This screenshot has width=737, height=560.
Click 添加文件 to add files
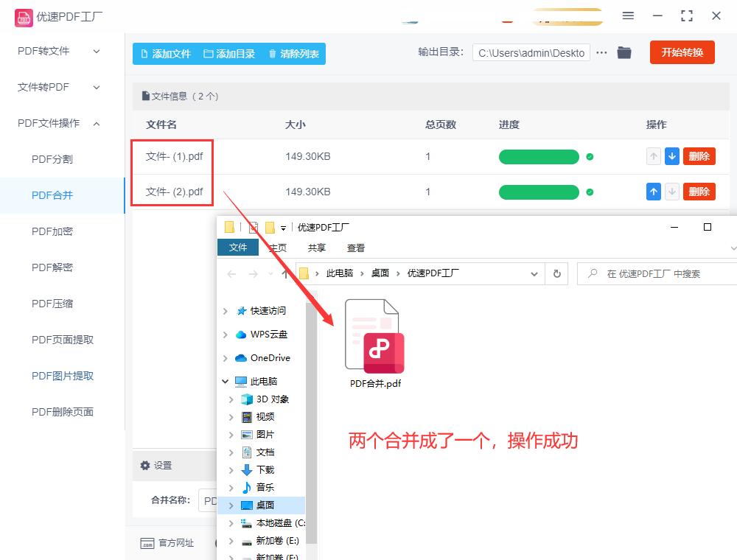click(167, 54)
